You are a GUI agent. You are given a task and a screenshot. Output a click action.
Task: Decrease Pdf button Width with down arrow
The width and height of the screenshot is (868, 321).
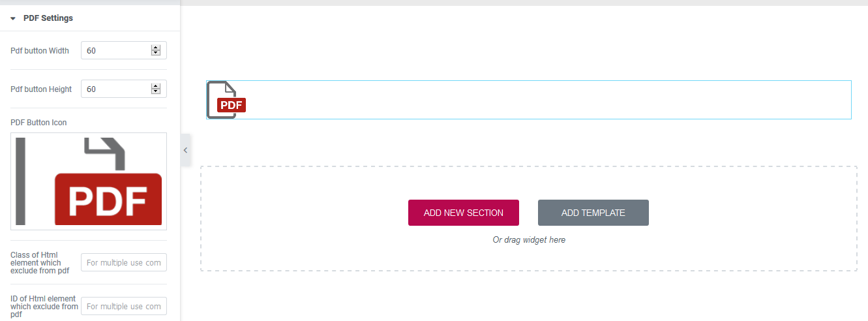coord(156,53)
